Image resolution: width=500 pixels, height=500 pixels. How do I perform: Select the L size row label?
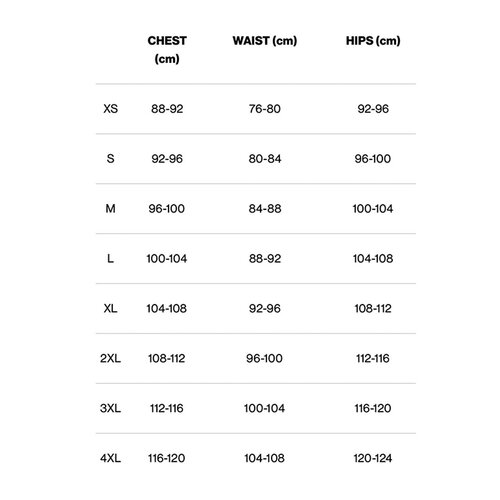coord(110,258)
